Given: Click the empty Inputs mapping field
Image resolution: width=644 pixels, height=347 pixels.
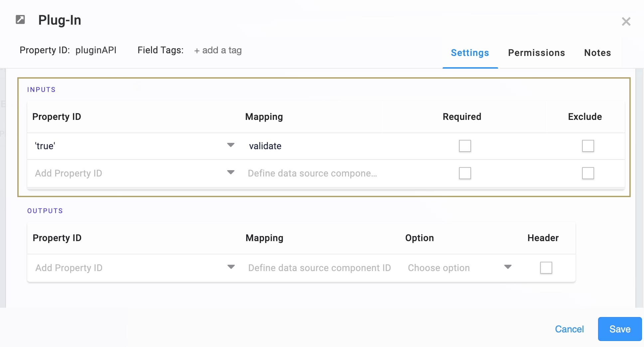Looking at the screenshot, I should pyautogui.click(x=313, y=173).
